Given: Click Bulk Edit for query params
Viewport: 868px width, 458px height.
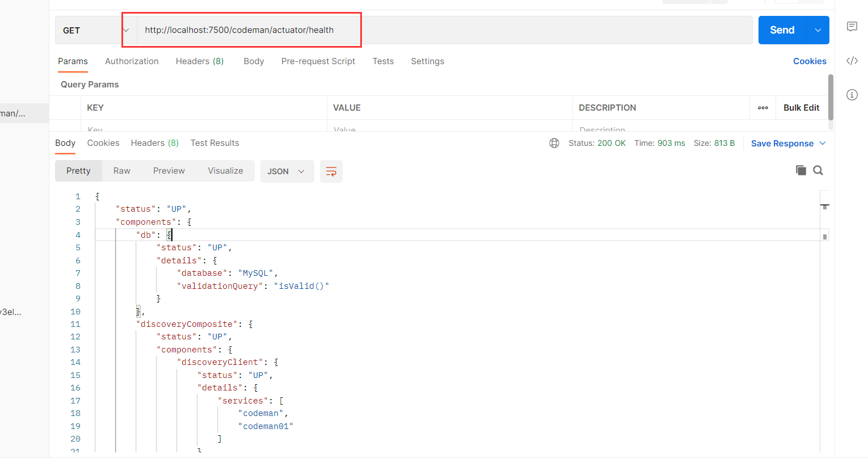Looking at the screenshot, I should (x=801, y=108).
